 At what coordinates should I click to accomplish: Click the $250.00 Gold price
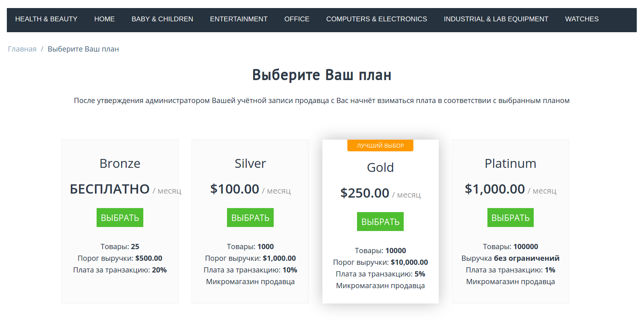pos(365,193)
